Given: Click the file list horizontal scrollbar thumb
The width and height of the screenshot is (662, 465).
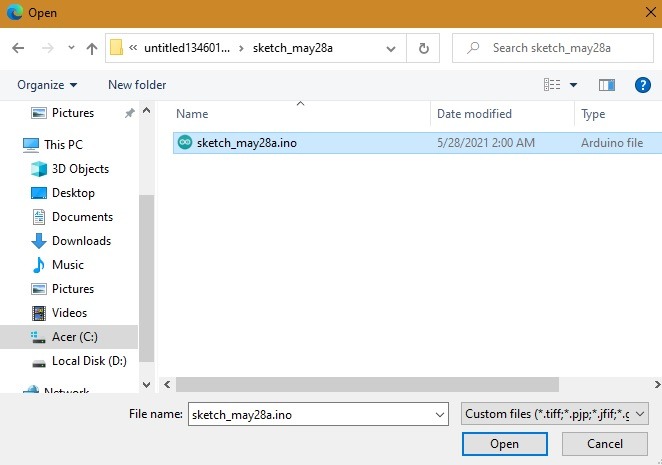Looking at the screenshot, I should 367,384.
